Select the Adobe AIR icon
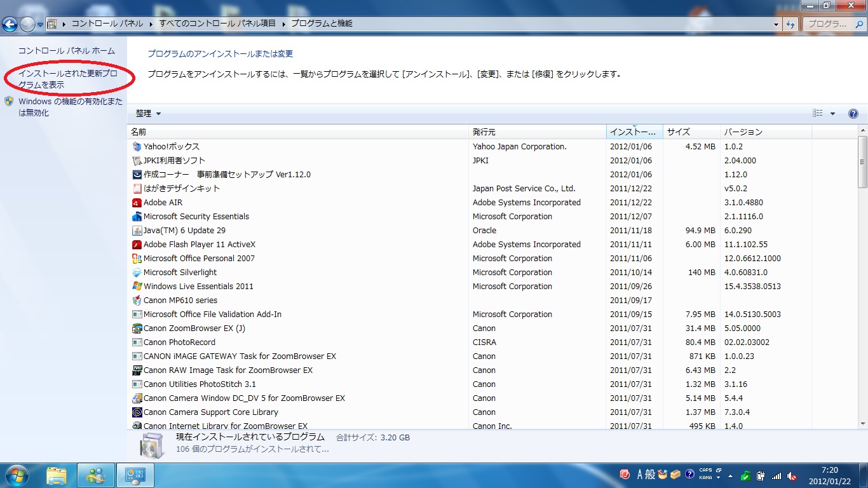The height and width of the screenshot is (488, 868). [x=137, y=203]
